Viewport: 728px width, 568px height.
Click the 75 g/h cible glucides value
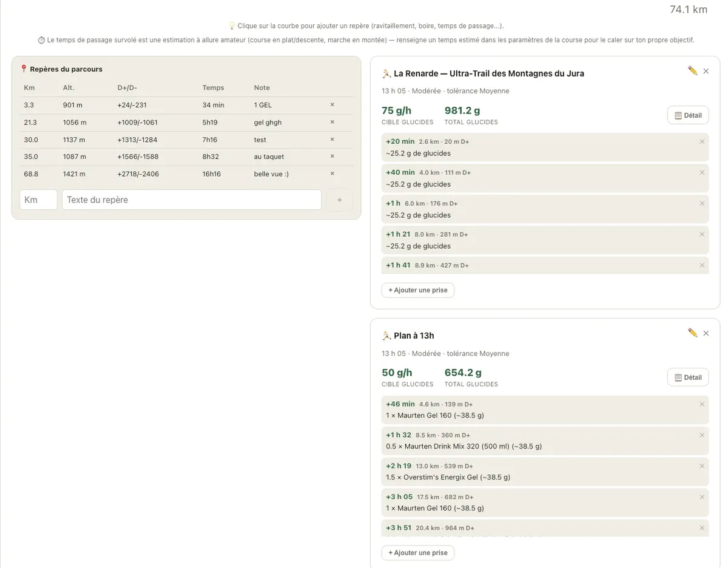click(x=396, y=110)
